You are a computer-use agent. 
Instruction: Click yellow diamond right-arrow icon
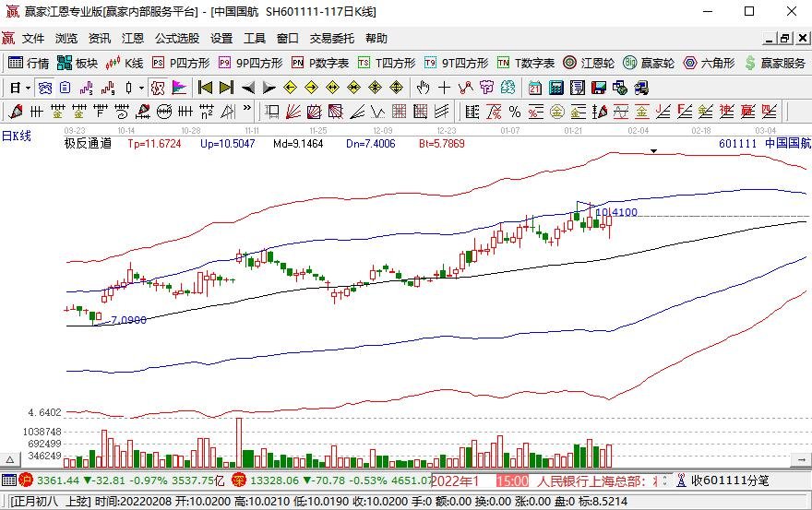tap(311, 88)
